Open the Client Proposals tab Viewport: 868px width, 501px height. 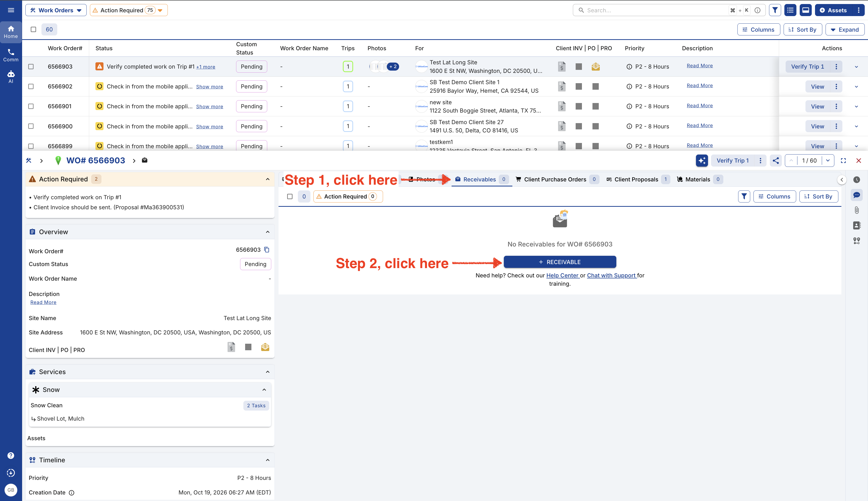(x=638, y=179)
